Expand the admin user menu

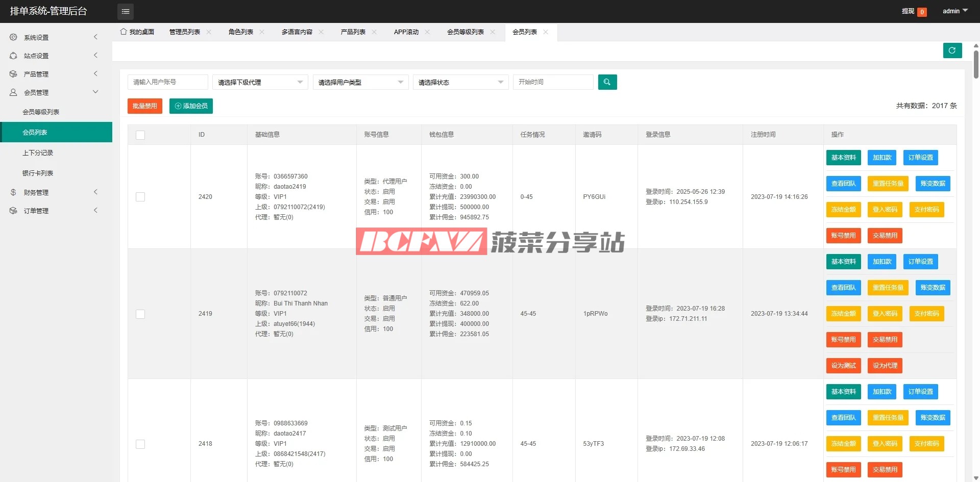(954, 11)
